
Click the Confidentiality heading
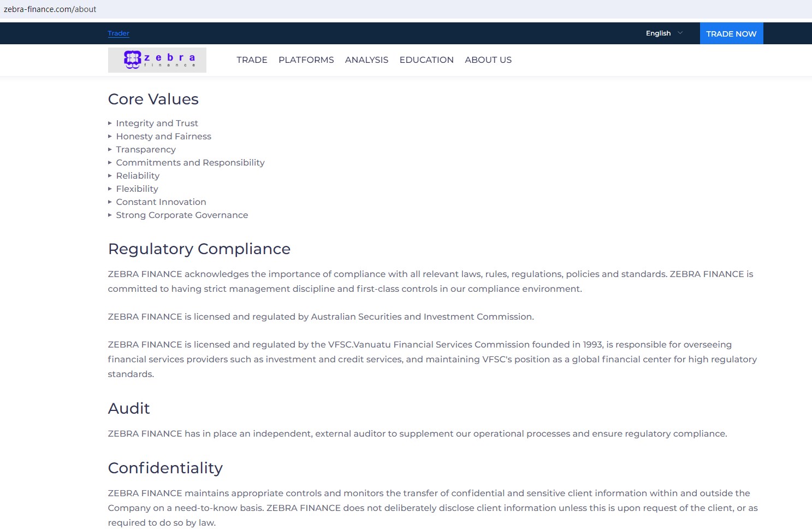click(165, 468)
